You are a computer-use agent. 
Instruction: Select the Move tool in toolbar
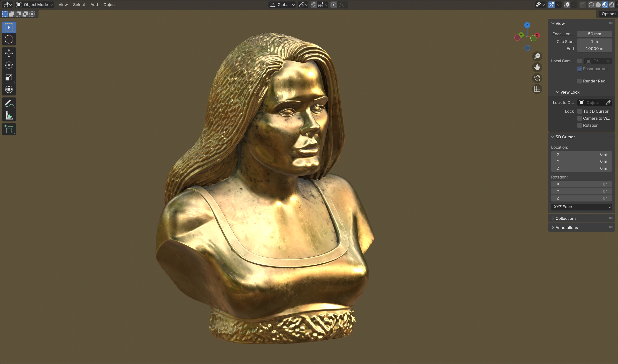(9, 53)
